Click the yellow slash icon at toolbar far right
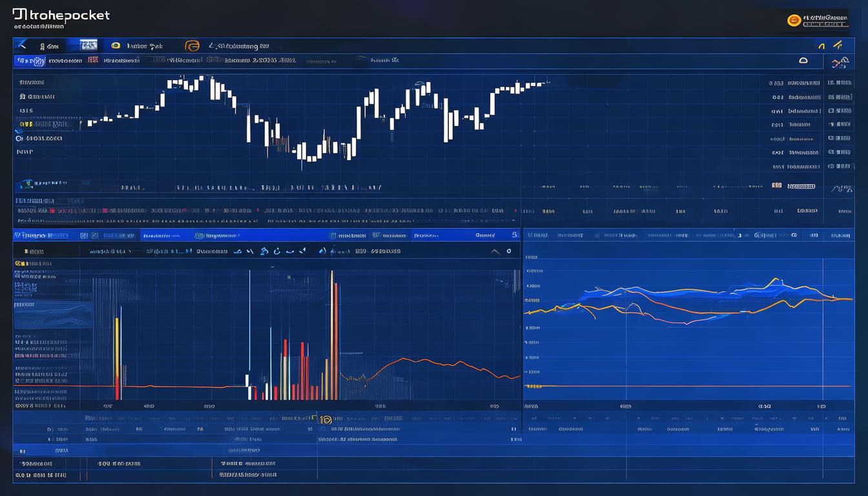 point(838,45)
